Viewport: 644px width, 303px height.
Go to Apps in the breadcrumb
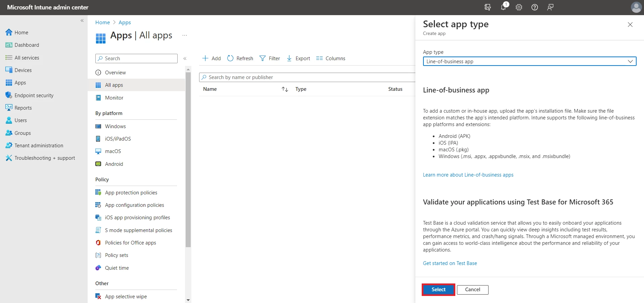coord(125,23)
